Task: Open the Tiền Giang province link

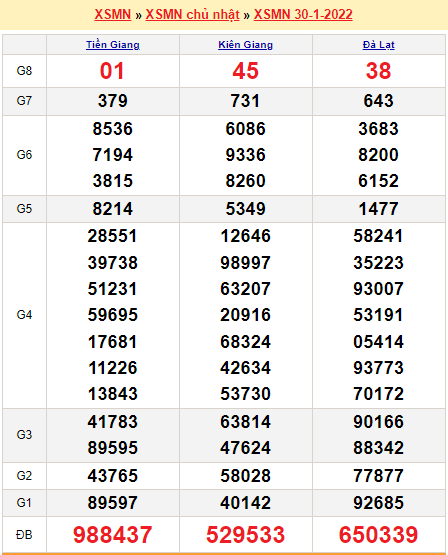Action: [113, 45]
